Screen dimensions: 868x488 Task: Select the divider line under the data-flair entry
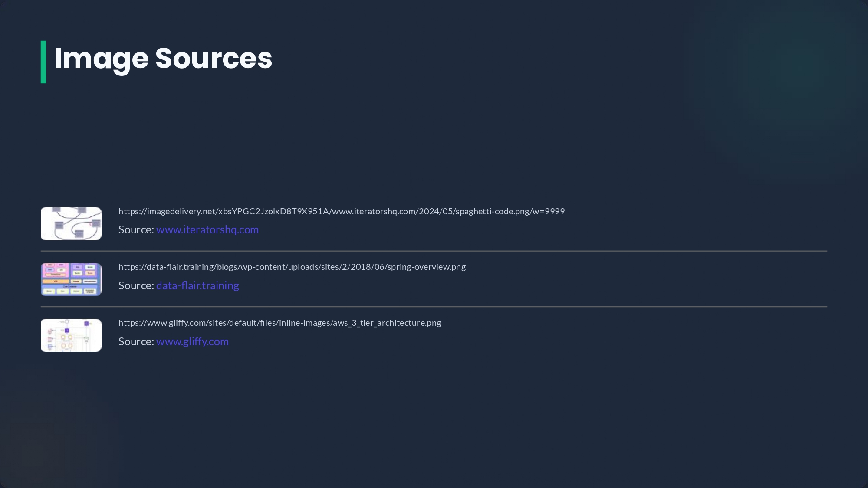pyautogui.click(x=434, y=307)
